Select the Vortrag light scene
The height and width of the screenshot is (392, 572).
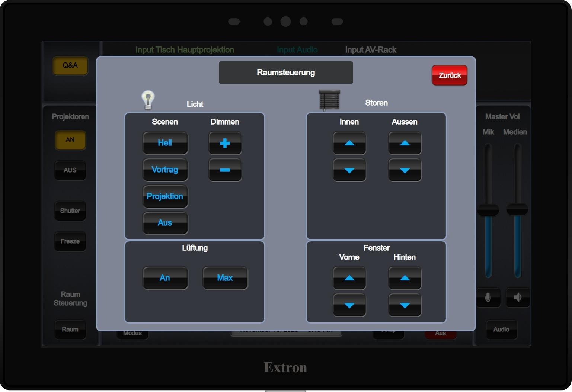point(165,170)
